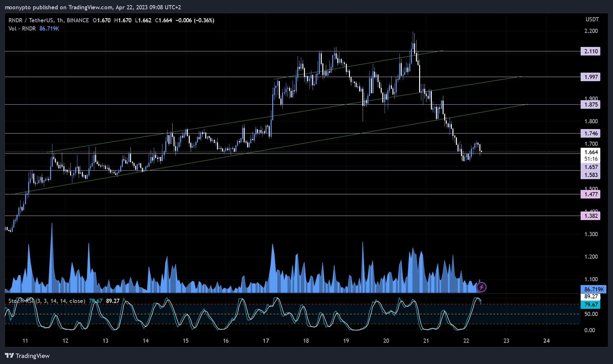Screen dimensions: 613x364
Task: Click the Stoch RSI indicator title
Action: pos(47,301)
